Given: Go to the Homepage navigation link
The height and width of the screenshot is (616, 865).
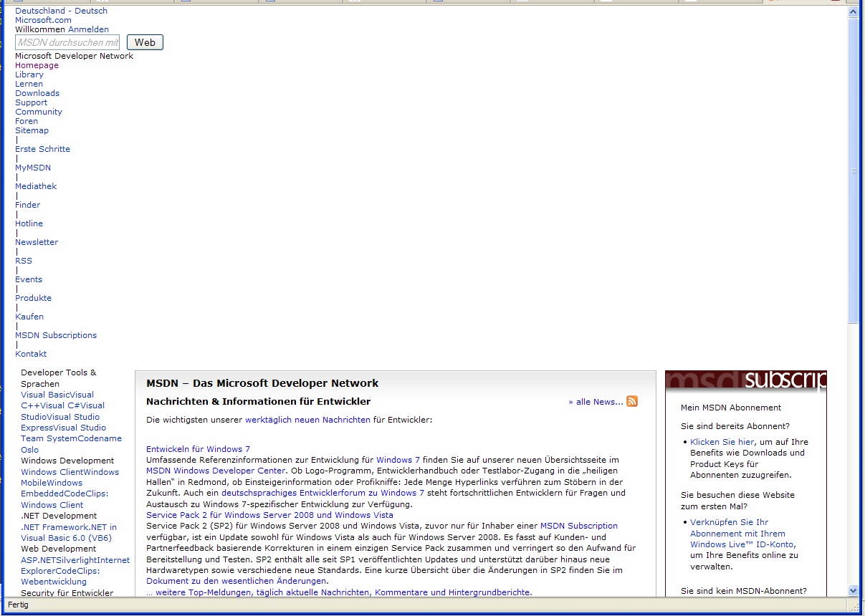Looking at the screenshot, I should [x=37, y=65].
